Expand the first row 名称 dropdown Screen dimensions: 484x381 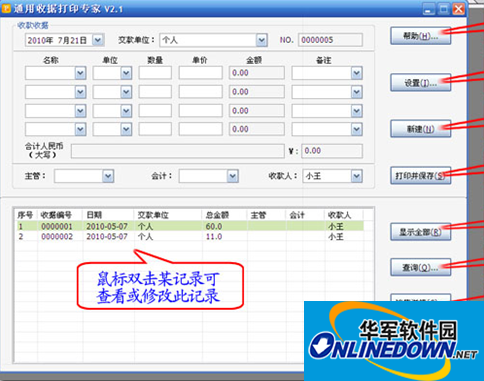pyautogui.click(x=80, y=73)
